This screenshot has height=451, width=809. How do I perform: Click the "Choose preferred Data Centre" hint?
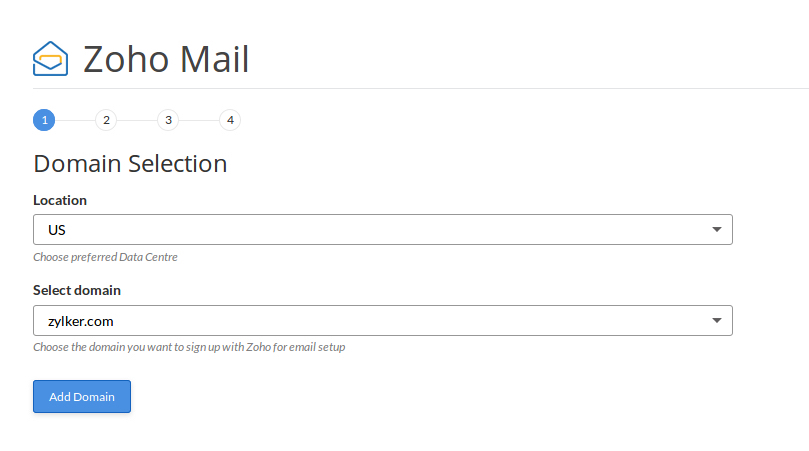point(105,257)
